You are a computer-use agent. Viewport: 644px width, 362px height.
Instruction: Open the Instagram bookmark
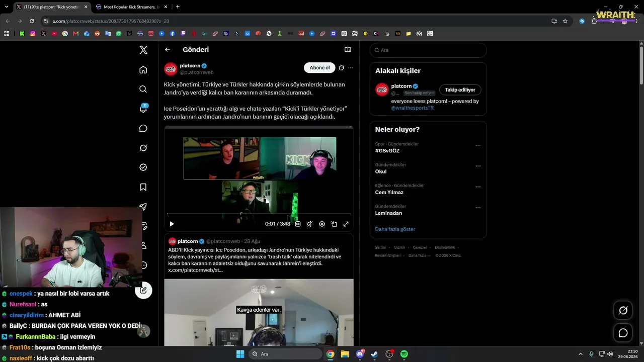(33, 34)
